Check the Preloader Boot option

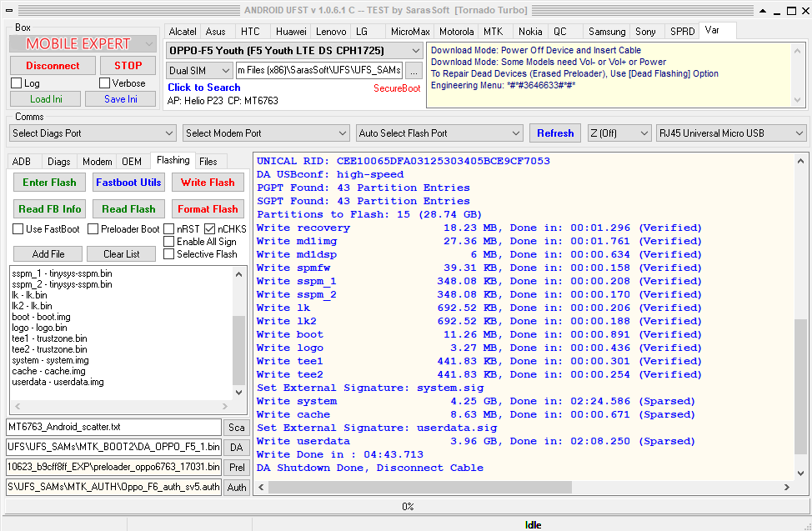93,229
